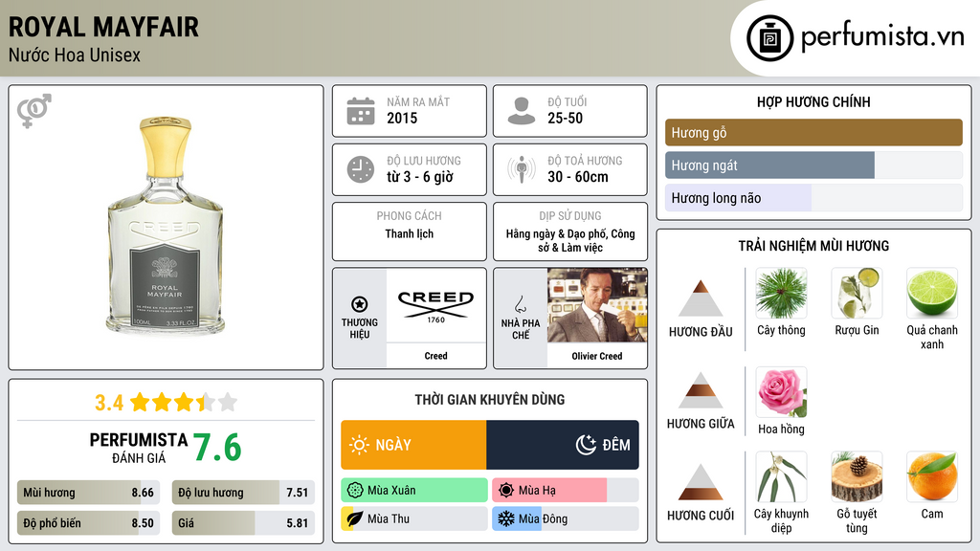
Task: Click the 3.4 star rating row
Action: [166, 403]
